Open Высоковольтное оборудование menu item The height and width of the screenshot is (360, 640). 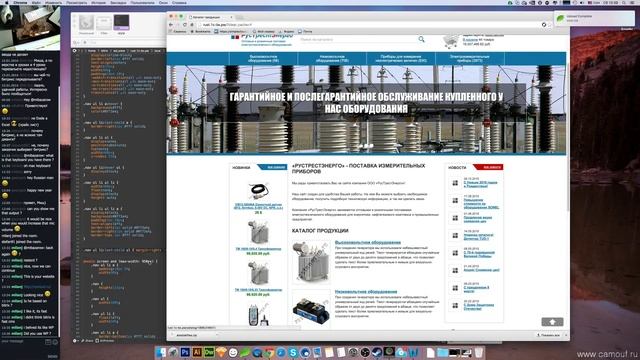coord(263,58)
